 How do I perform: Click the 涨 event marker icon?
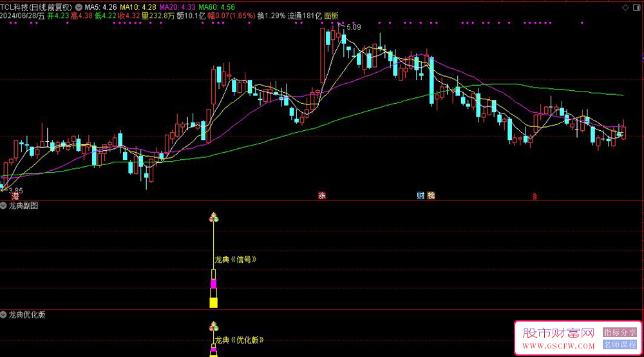tap(321, 195)
